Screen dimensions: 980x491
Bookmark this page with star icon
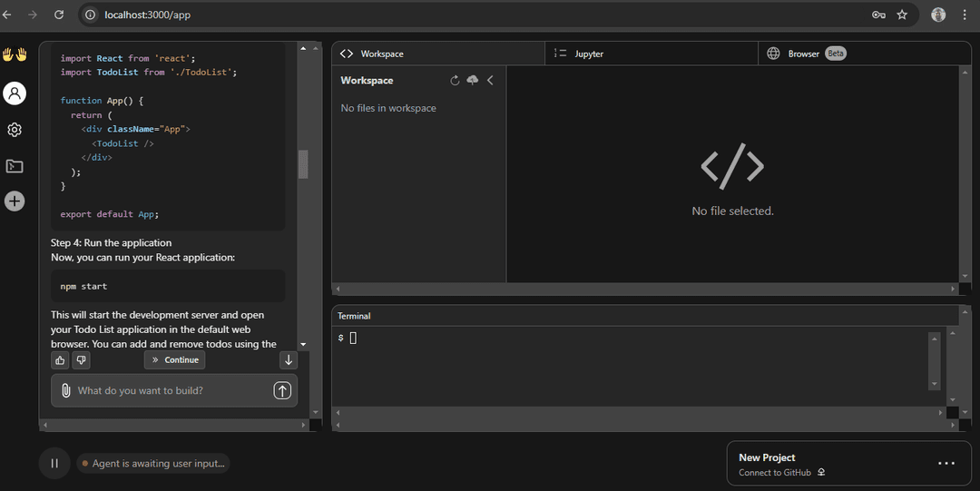coord(902,15)
